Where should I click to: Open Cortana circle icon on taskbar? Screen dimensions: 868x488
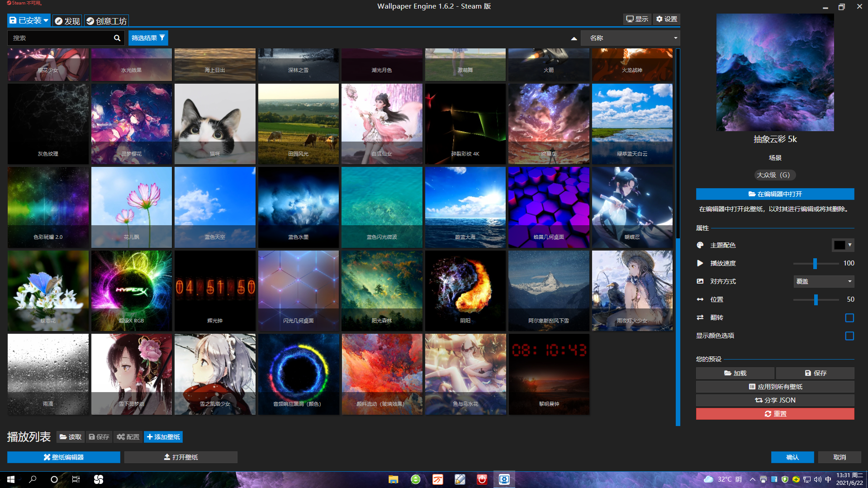click(54, 479)
